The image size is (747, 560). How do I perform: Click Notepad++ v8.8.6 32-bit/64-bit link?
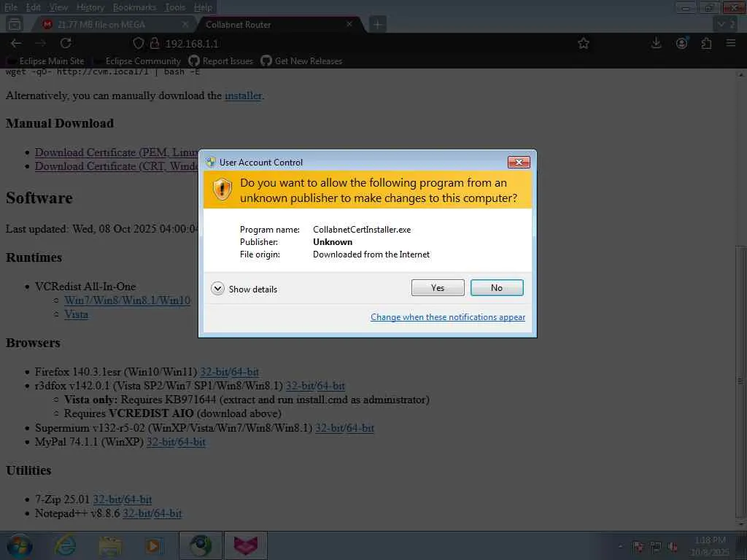coord(152,513)
